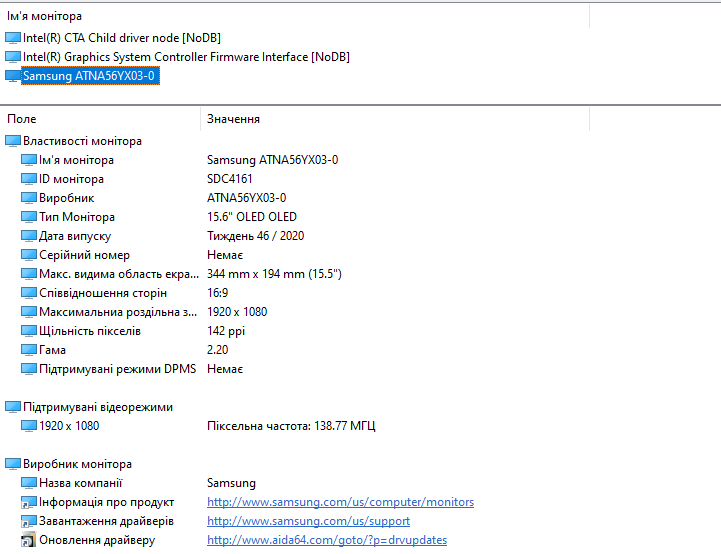Select the Тиждень 46 / 2020 value
The width and height of the screenshot is (721, 554).
click(256, 236)
